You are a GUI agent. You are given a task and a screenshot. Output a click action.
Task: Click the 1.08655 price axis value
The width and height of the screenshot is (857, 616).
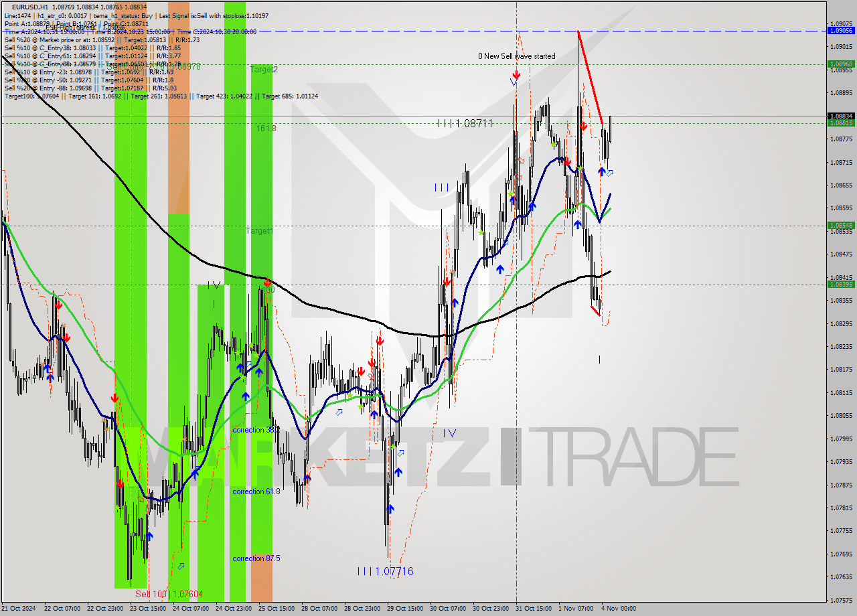click(x=841, y=185)
